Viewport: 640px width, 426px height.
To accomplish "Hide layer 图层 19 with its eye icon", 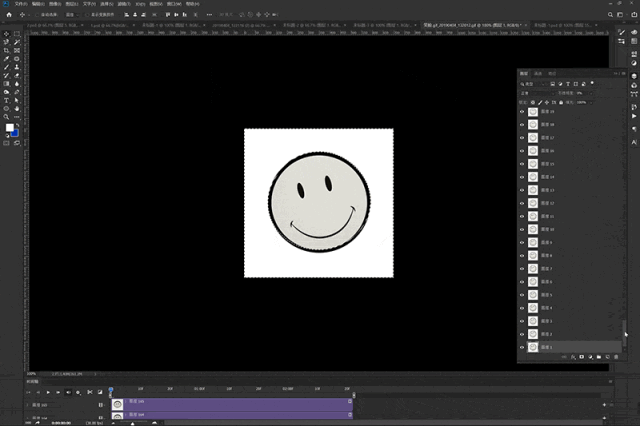I will coord(522,112).
